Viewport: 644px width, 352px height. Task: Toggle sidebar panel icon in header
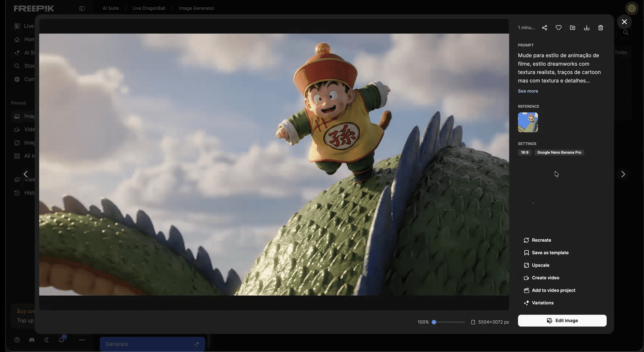click(x=82, y=8)
